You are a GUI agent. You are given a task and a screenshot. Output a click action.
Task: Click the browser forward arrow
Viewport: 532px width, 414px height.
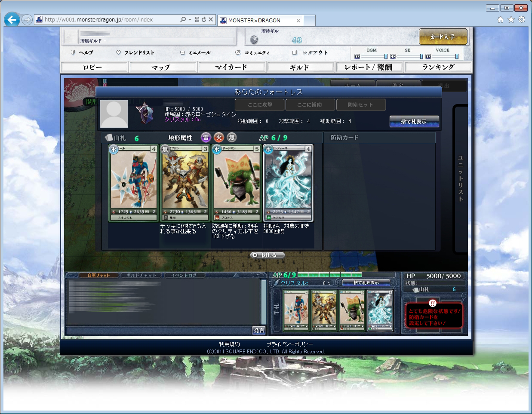(x=27, y=20)
